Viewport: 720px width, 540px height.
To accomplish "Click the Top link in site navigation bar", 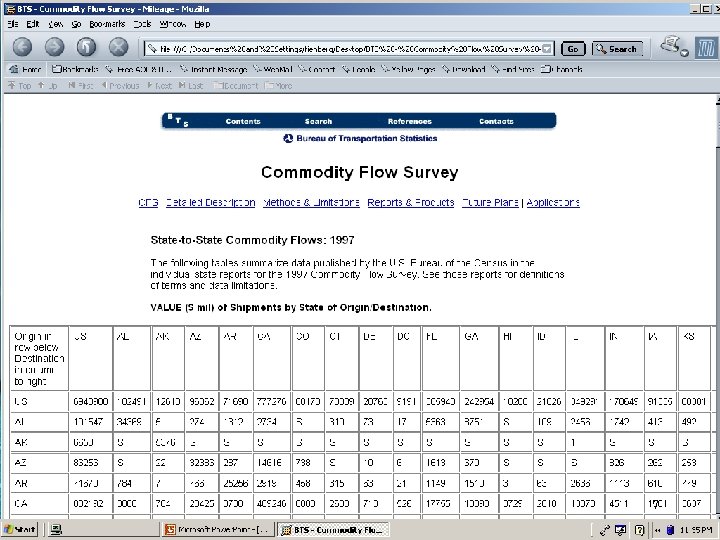I will coord(20,85).
